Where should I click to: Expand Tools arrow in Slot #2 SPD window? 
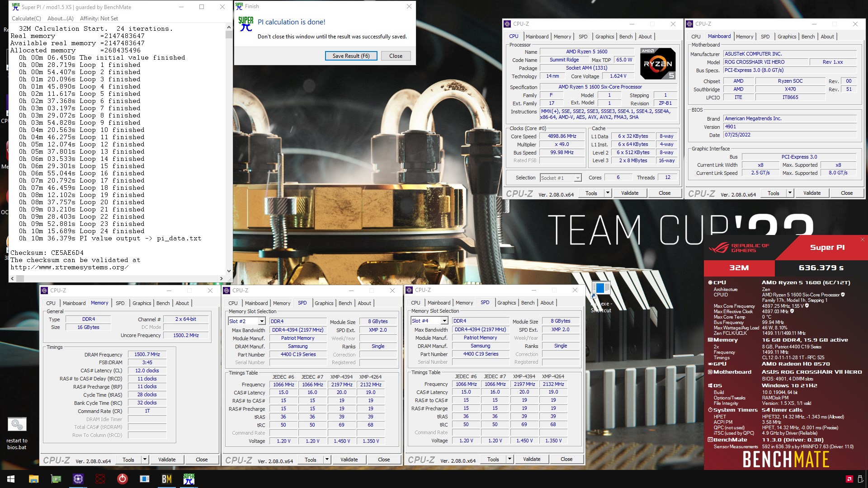click(327, 460)
